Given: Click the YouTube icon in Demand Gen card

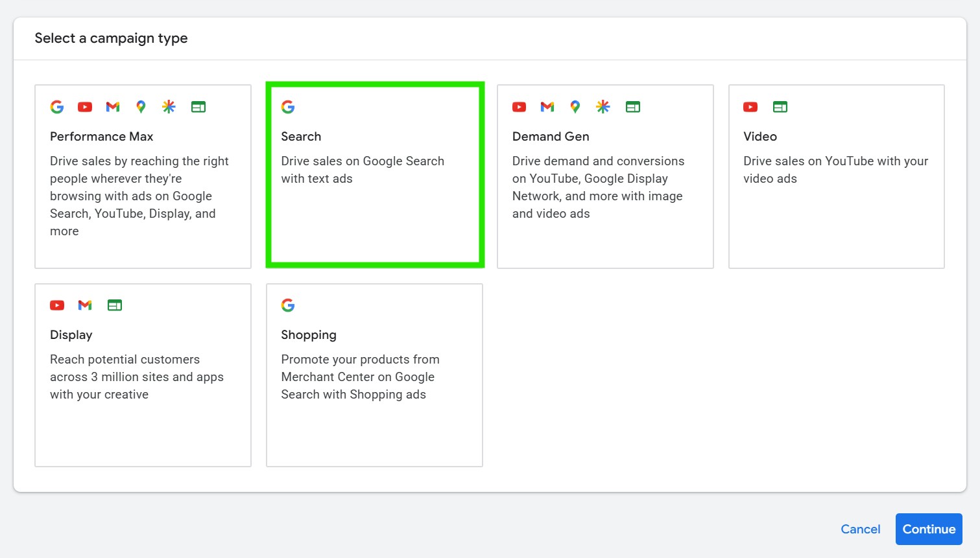Looking at the screenshot, I should point(520,107).
